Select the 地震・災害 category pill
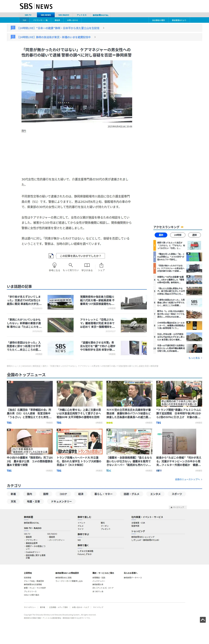Viewport: 209px width, 644px height. [x=33, y=501]
